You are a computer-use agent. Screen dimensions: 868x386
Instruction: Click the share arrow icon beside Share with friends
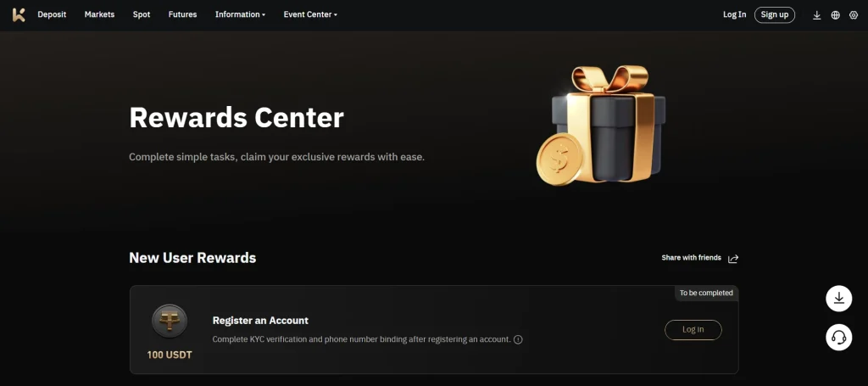tap(733, 259)
